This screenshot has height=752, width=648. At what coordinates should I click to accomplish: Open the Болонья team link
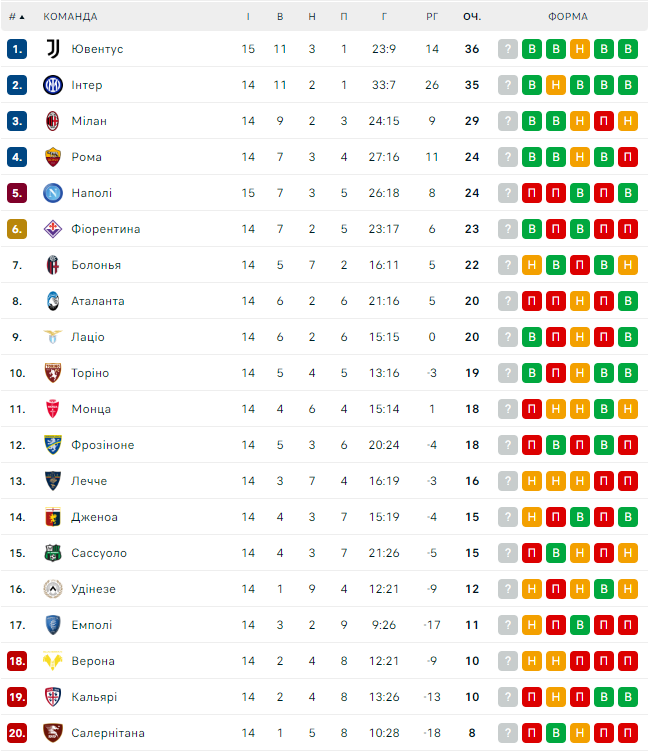[x=96, y=265]
